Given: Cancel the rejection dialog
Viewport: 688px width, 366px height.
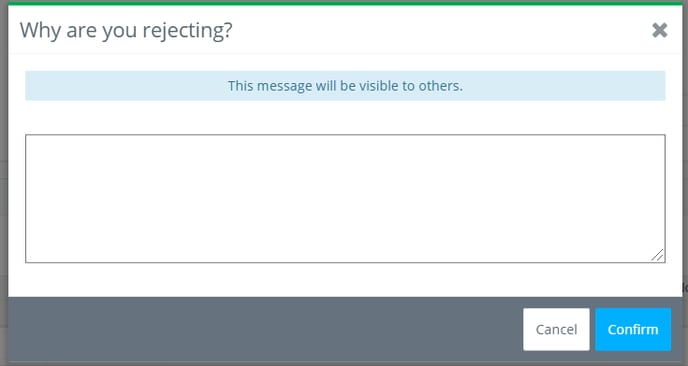Looking at the screenshot, I should point(556,329).
